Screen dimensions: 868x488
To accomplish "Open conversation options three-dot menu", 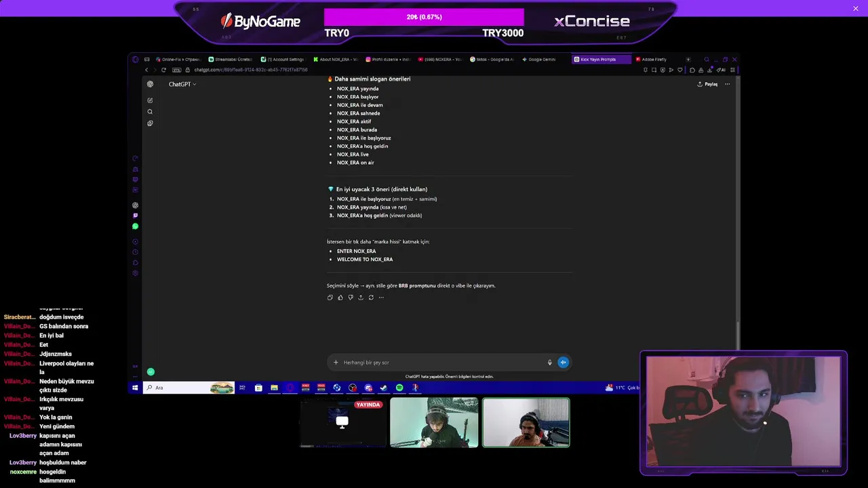I will point(727,84).
